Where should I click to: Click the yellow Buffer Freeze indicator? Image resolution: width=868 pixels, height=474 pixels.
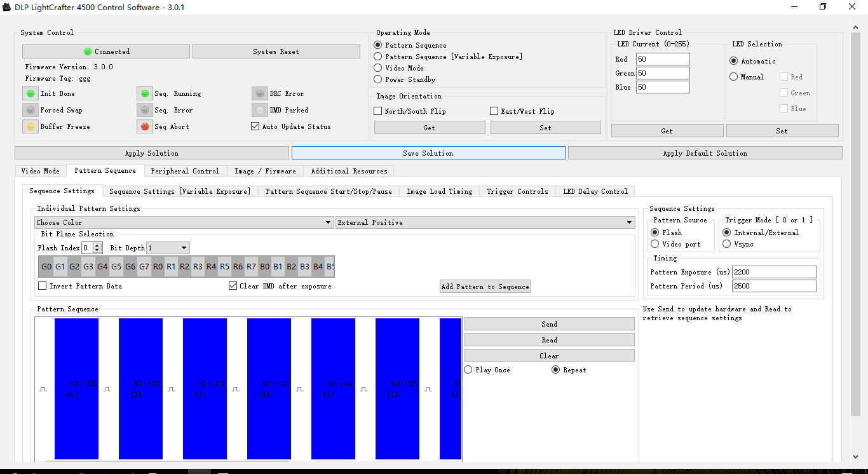click(x=31, y=126)
